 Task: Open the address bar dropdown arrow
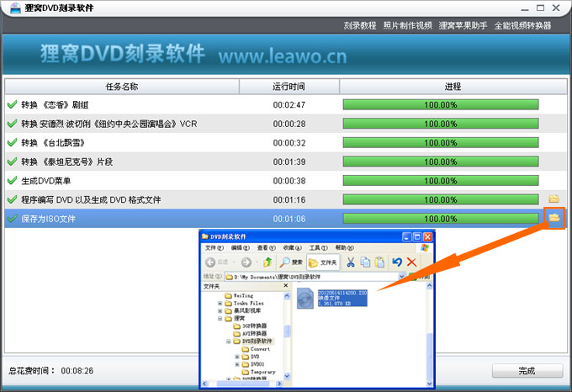(401, 277)
